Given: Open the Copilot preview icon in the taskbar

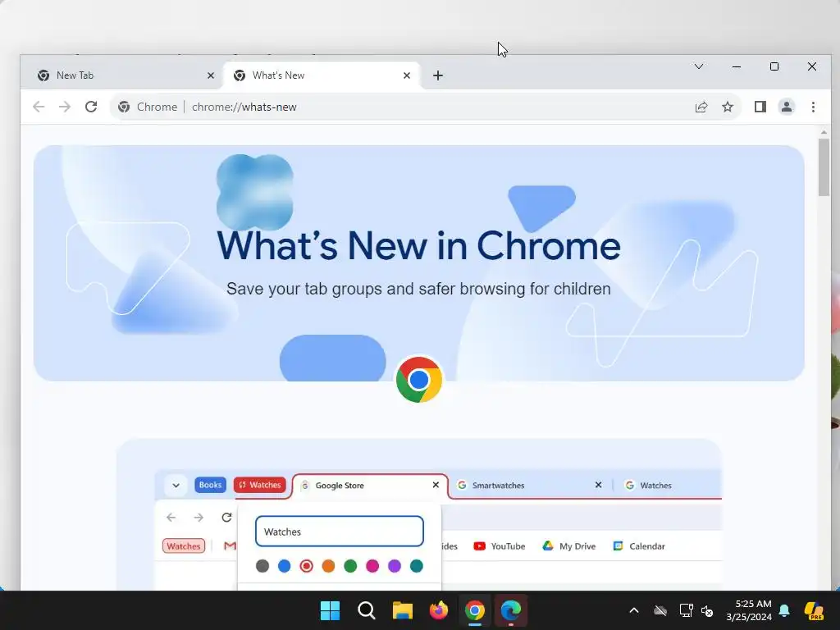Looking at the screenshot, I should [x=815, y=610].
